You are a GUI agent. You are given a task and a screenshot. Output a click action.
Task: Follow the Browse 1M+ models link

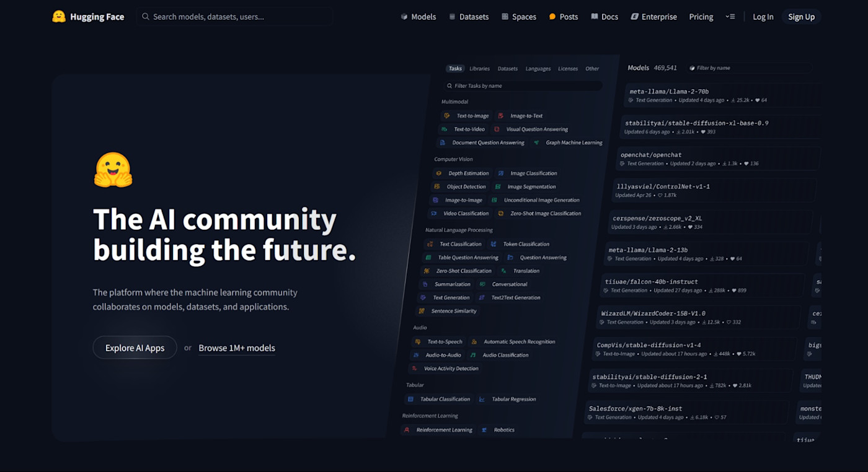(x=237, y=348)
